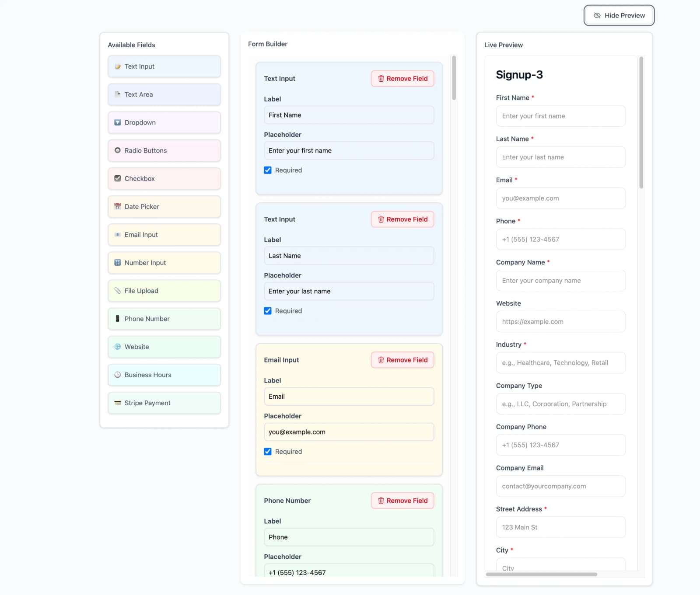This screenshot has height=595, width=700.
Task: Choose the Date Picker calendar icon
Action: [x=118, y=206]
